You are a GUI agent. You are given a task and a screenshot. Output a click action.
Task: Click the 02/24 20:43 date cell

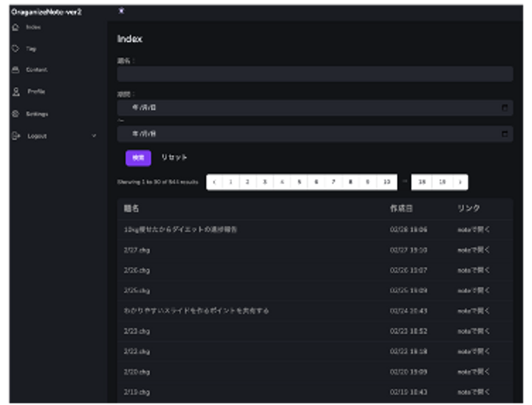click(x=409, y=311)
